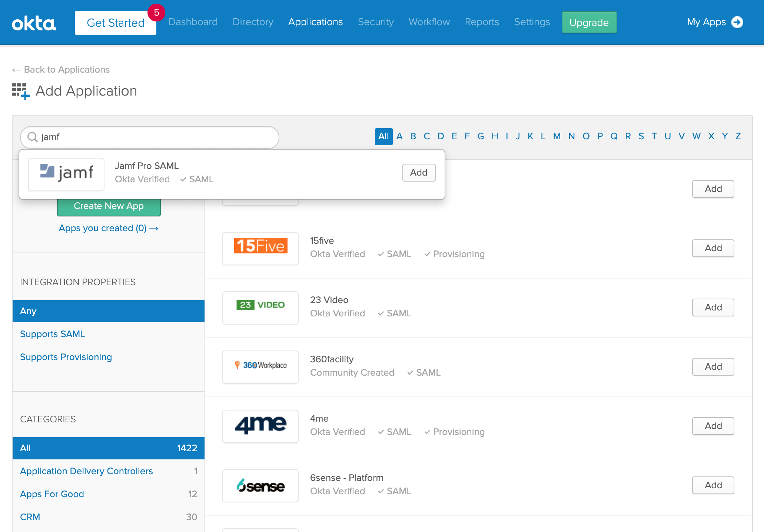Viewport: 764px width, 532px height.
Task: Open Application Delivery Controllers category
Action: (x=86, y=471)
